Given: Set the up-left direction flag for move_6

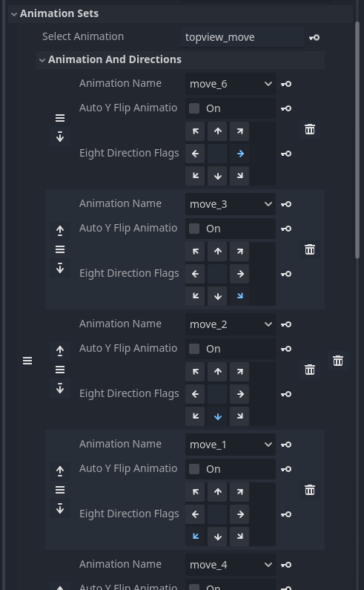Looking at the screenshot, I should click(195, 131).
